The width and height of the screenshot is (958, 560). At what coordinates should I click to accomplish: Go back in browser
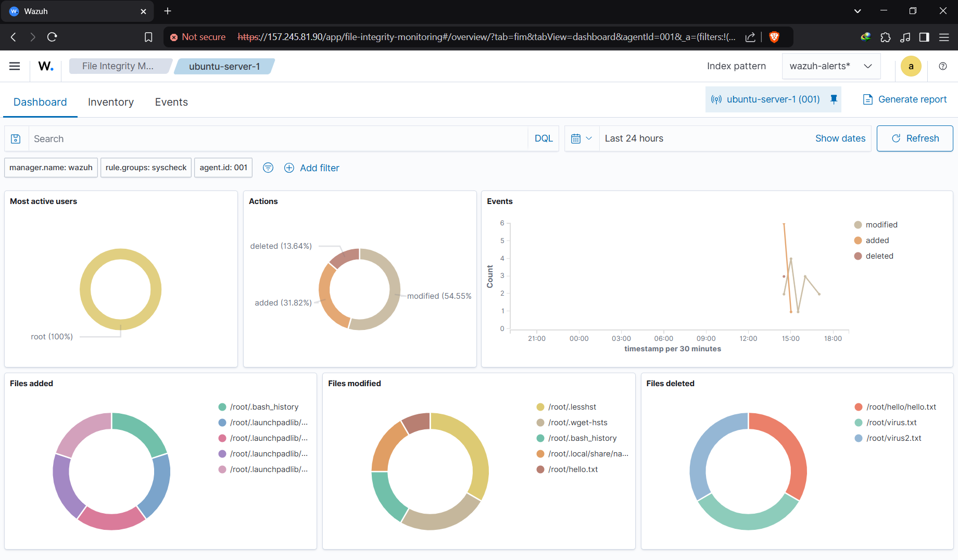tap(14, 37)
